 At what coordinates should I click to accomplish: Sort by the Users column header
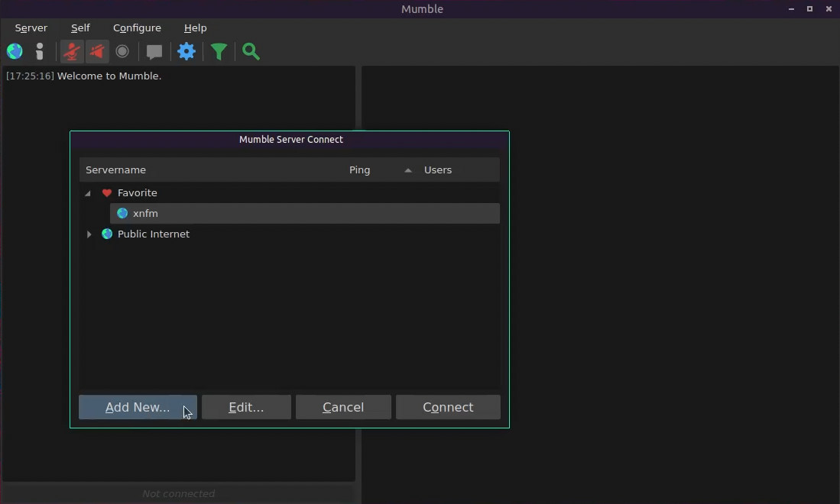point(438,170)
